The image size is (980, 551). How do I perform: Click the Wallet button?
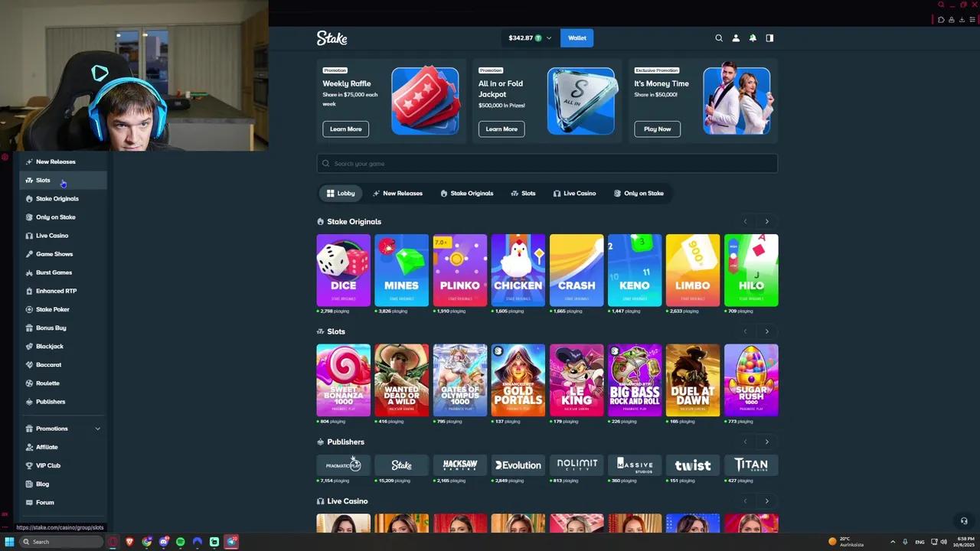(x=577, y=38)
